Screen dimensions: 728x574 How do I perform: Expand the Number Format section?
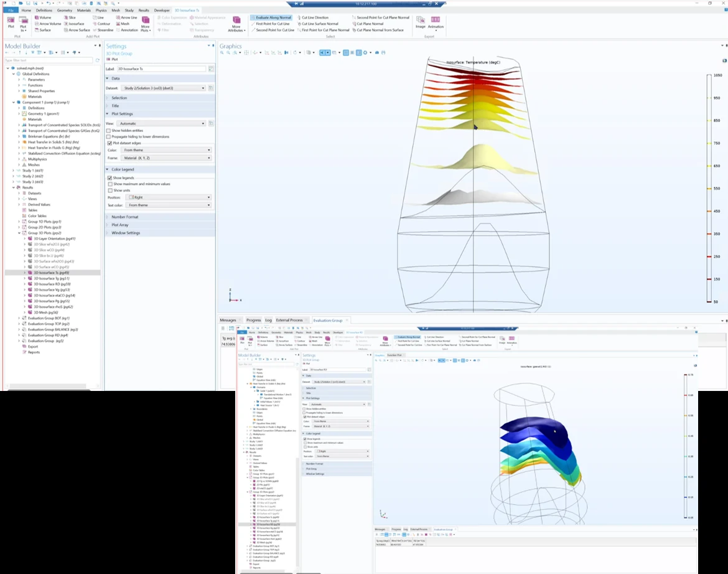coord(124,217)
